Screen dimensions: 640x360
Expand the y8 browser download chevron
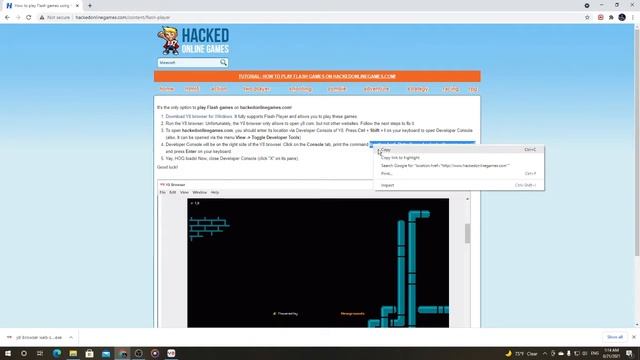[71, 338]
